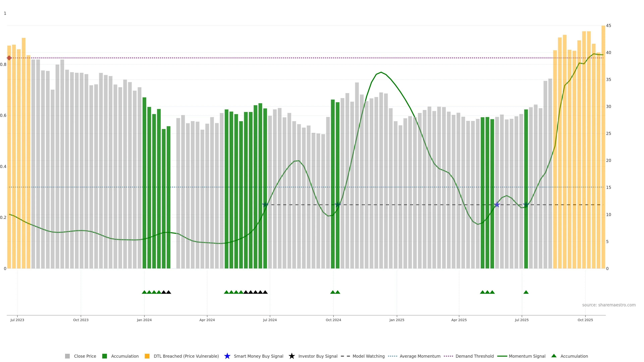Click the Jan 2024 axis label

[x=144, y=320]
